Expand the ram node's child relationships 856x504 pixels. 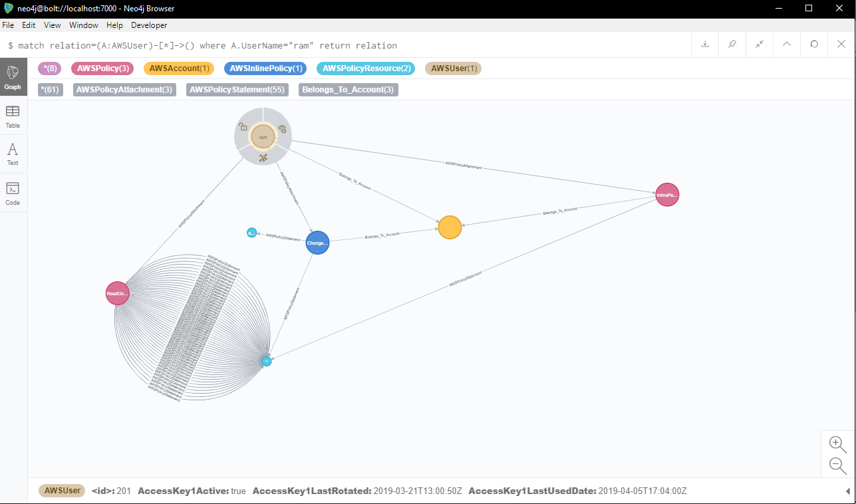point(263,158)
